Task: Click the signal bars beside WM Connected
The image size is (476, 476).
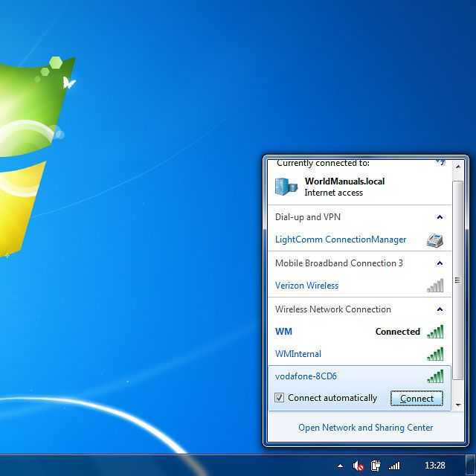Action: pos(435,332)
